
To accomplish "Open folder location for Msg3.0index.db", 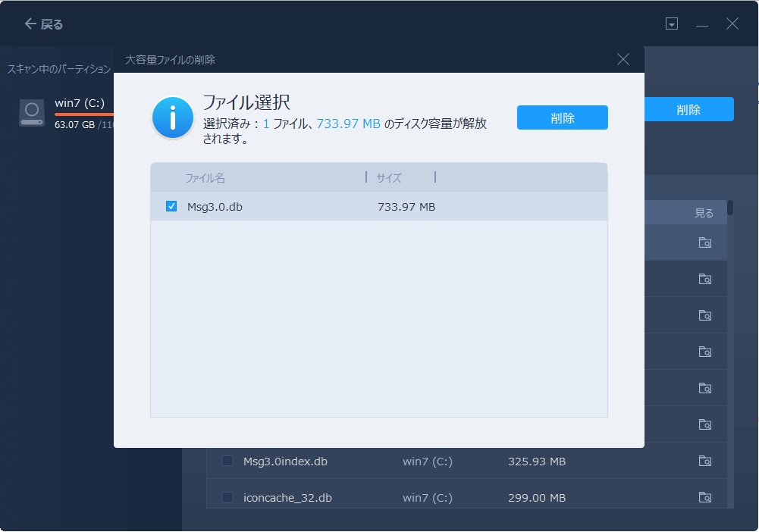I will [x=705, y=461].
